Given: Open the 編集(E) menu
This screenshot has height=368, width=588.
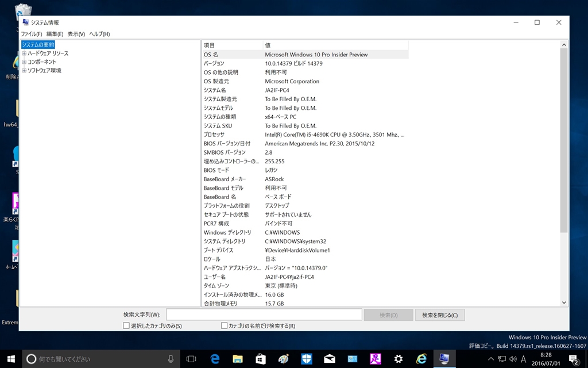Looking at the screenshot, I should (55, 34).
